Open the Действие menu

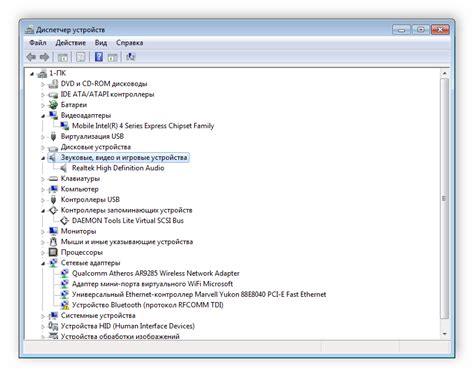[71, 43]
